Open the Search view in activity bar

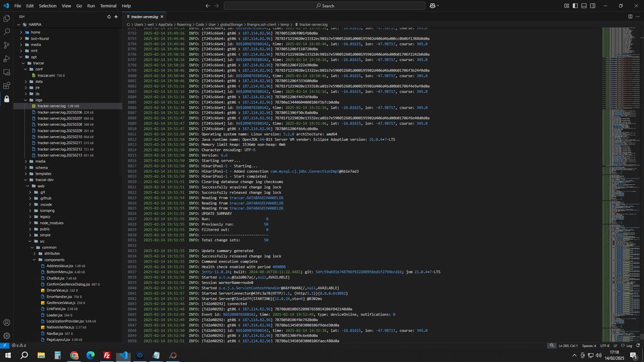point(6,32)
